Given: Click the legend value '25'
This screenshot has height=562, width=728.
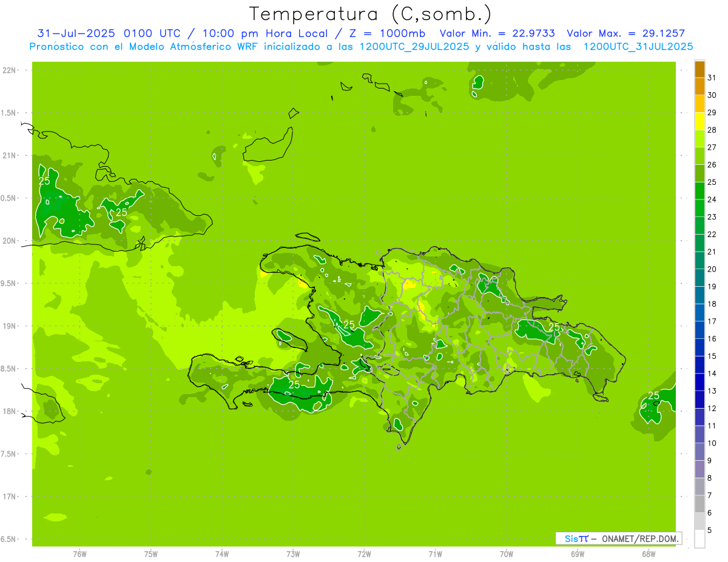Looking at the screenshot, I should click(712, 182).
